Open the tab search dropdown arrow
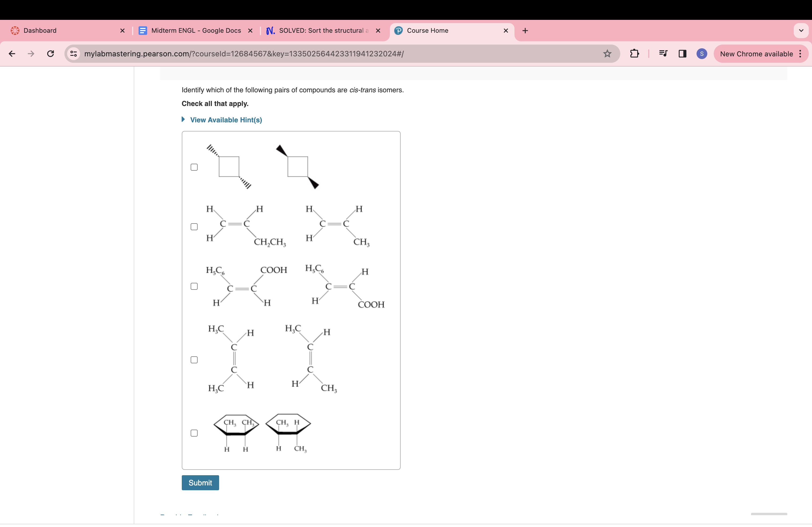812x527 pixels. [x=801, y=31]
